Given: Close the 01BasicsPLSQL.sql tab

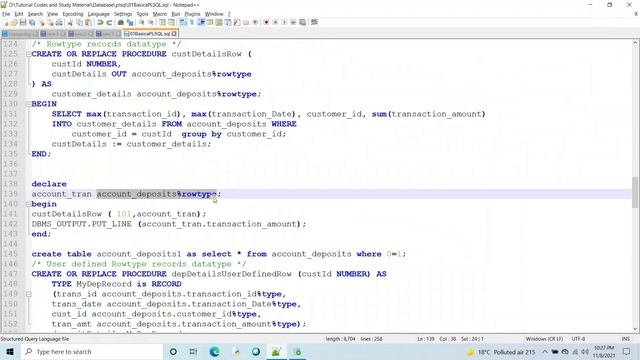Looking at the screenshot, I should (174, 34).
